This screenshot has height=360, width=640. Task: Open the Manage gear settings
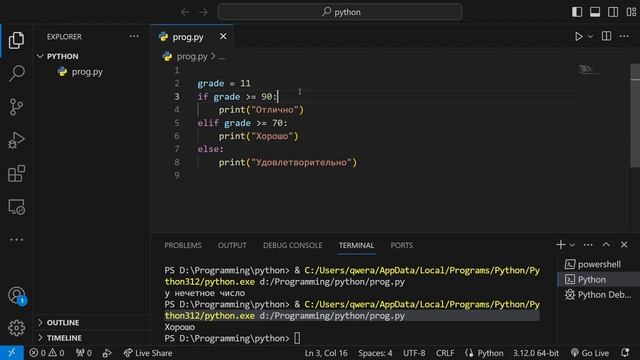pos(16,328)
